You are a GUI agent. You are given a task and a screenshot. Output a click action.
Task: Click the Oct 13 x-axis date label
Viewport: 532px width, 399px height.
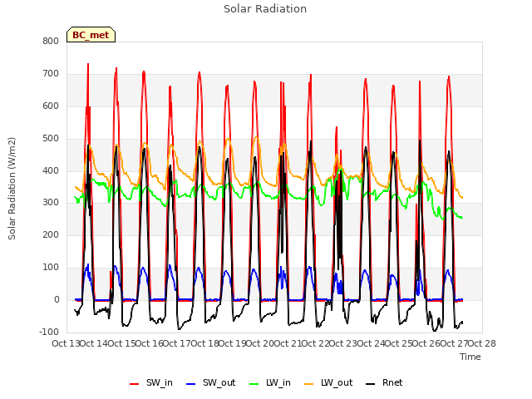tap(66, 343)
